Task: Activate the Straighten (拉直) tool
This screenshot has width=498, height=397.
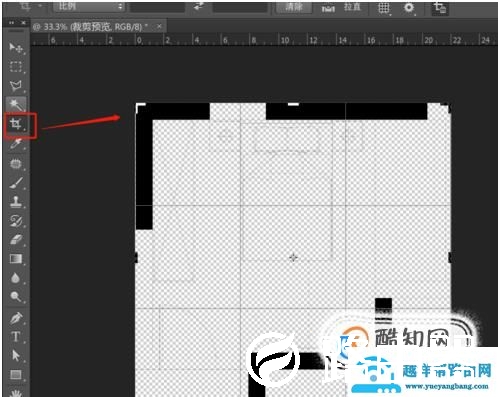Action: coord(343,7)
